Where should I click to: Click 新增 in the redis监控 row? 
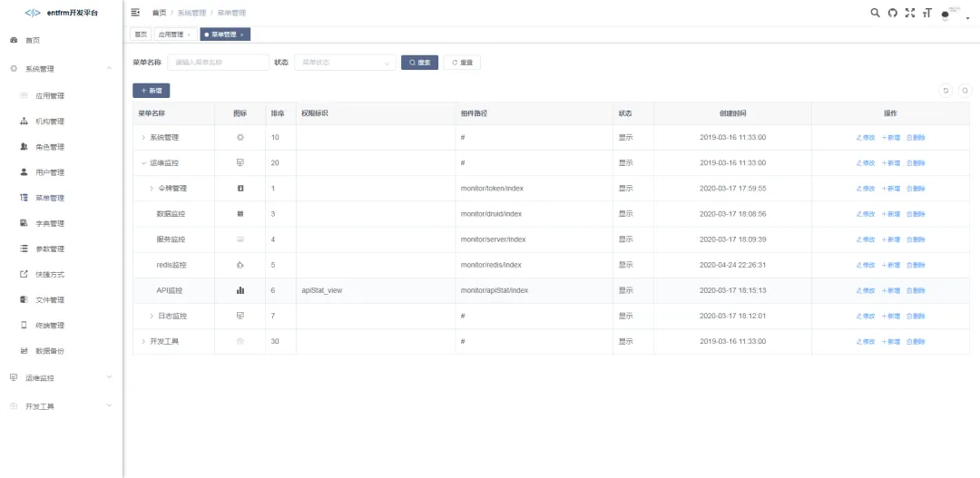[891, 265]
